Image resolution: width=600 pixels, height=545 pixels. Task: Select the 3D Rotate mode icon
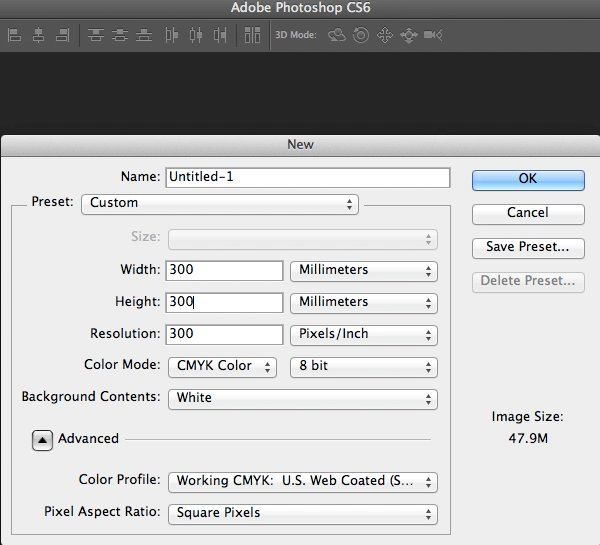point(337,35)
